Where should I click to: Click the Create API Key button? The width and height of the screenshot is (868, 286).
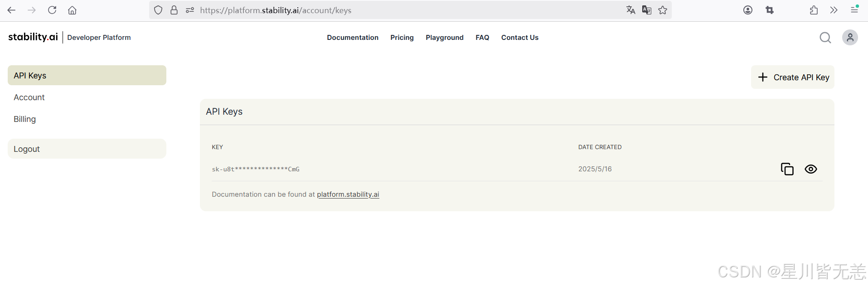click(793, 77)
